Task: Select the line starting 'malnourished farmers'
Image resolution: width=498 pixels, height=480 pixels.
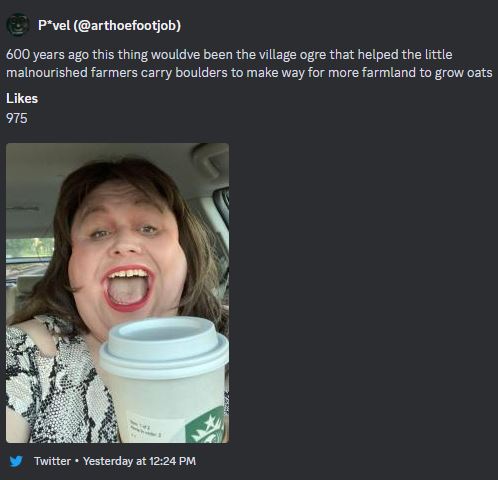Action: [x=249, y=73]
